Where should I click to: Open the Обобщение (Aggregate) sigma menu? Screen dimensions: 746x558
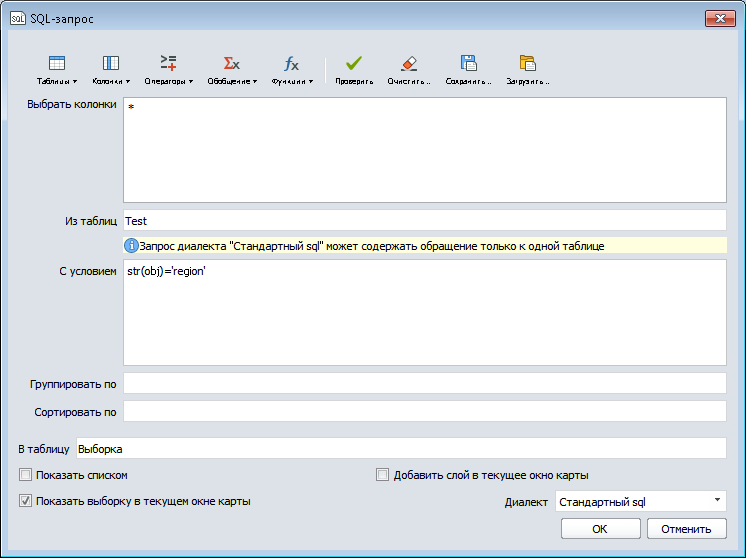(232, 69)
